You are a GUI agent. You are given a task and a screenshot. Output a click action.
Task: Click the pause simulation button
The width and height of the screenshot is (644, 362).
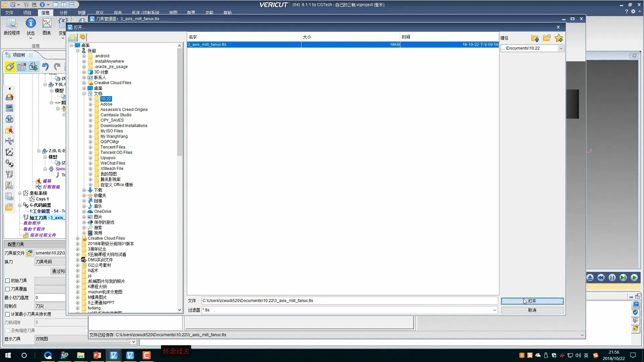pos(612,278)
